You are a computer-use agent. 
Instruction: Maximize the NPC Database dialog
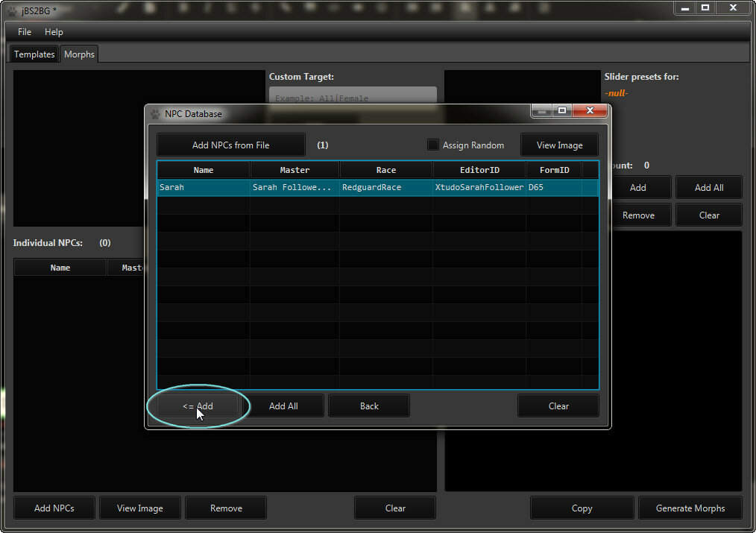(x=562, y=110)
